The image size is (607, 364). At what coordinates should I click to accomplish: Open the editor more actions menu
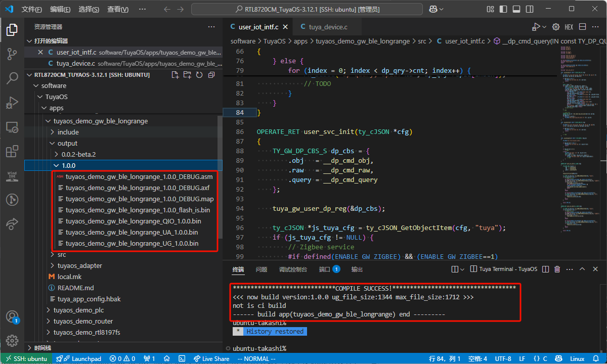(x=595, y=27)
